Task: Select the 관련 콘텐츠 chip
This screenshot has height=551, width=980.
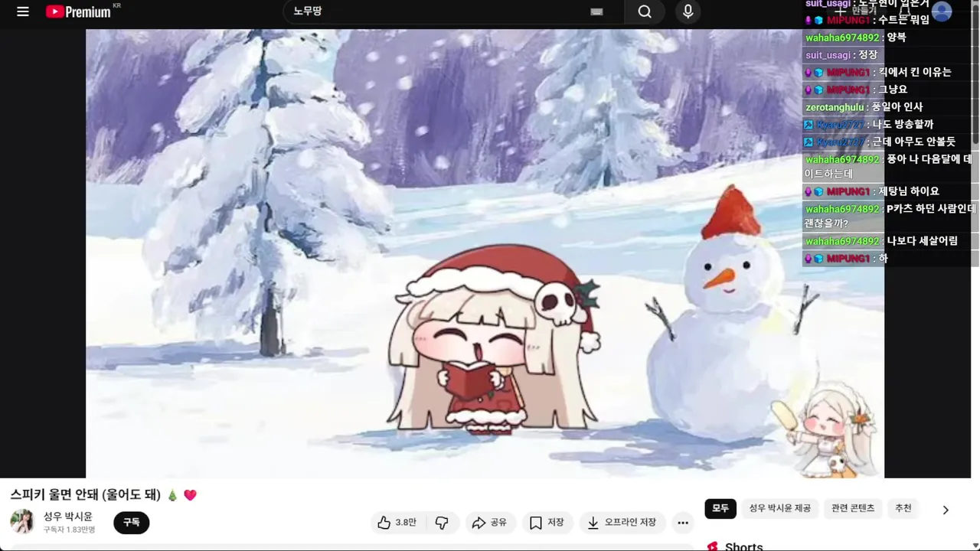Action: coord(853,509)
